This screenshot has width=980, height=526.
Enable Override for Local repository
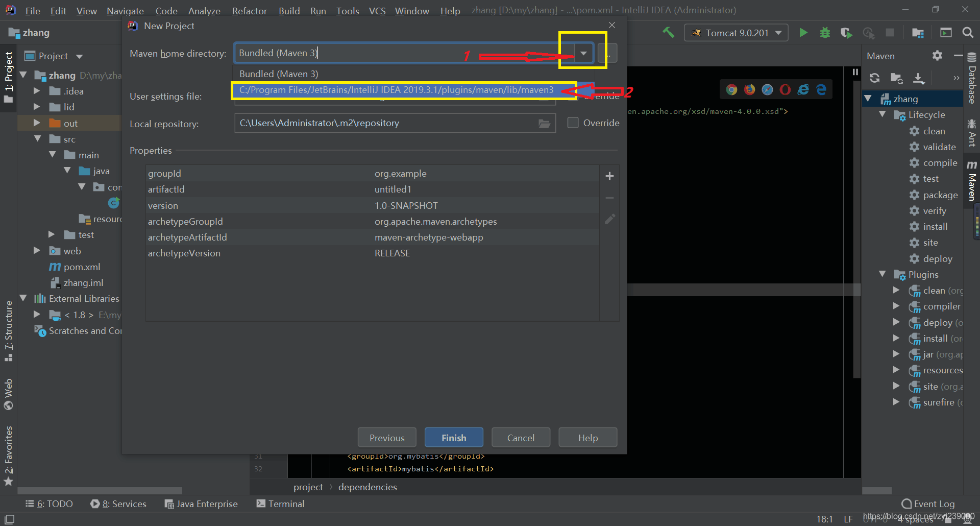573,123
